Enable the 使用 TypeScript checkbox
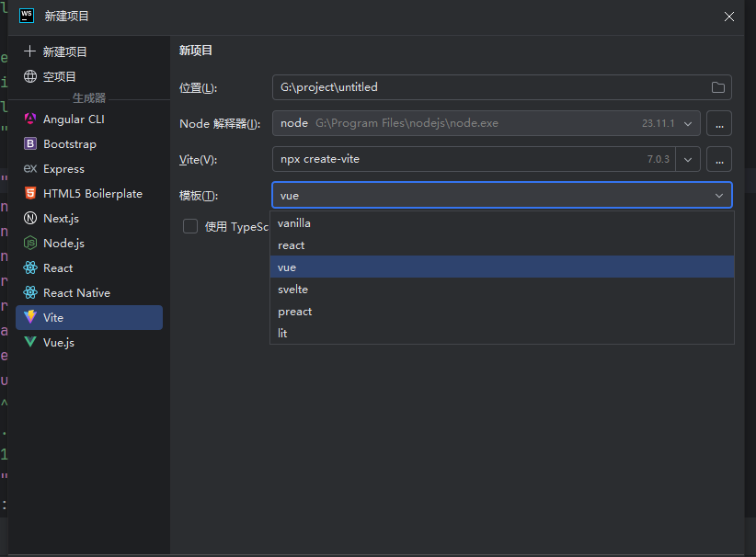The width and height of the screenshot is (756, 557). 190,226
